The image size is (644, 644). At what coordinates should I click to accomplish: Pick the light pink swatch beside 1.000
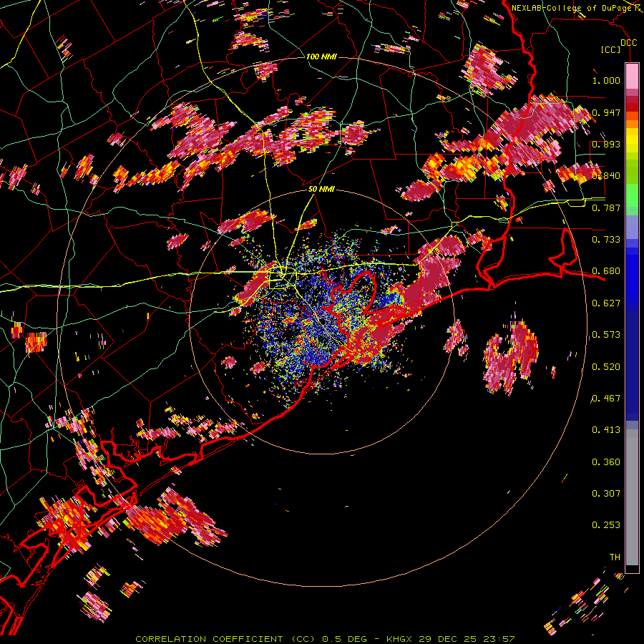(632, 77)
